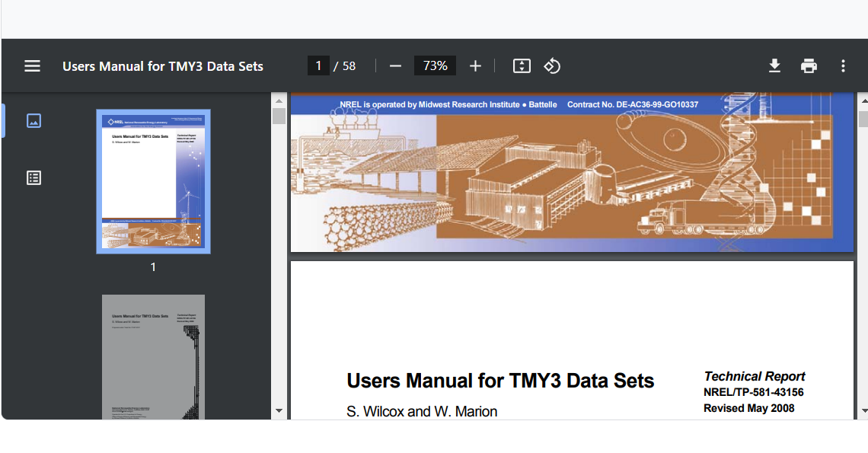Open the more actions three-dot menu
This screenshot has width=868, height=453.
tap(843, 66)
